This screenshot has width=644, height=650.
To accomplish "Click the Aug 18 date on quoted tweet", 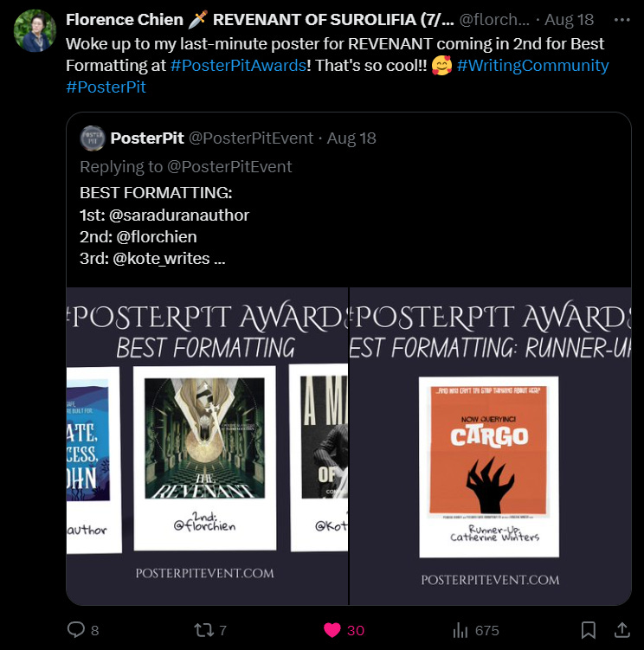I will coord(351,138).
